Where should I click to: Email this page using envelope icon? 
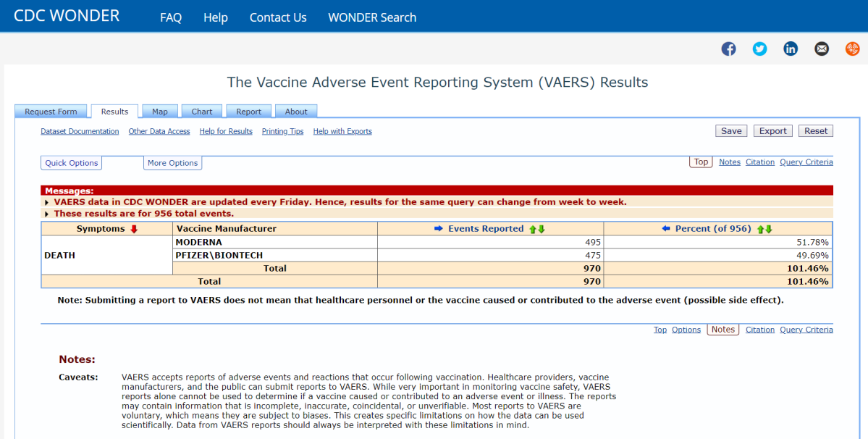(822, 49)
